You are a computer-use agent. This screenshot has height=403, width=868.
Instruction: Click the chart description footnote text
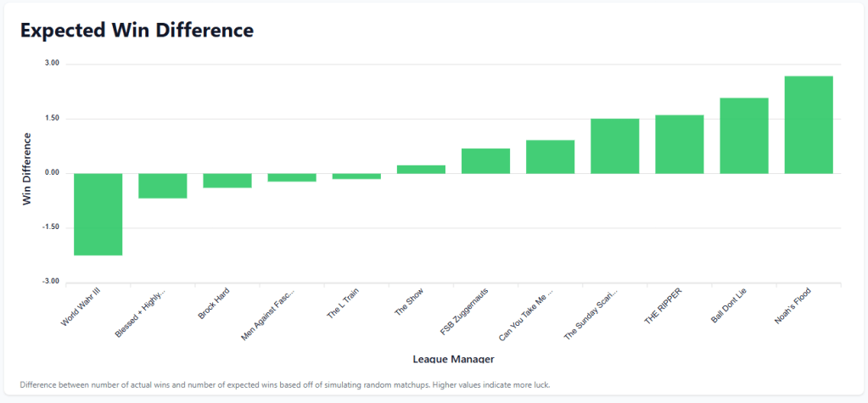click(284, 384)
